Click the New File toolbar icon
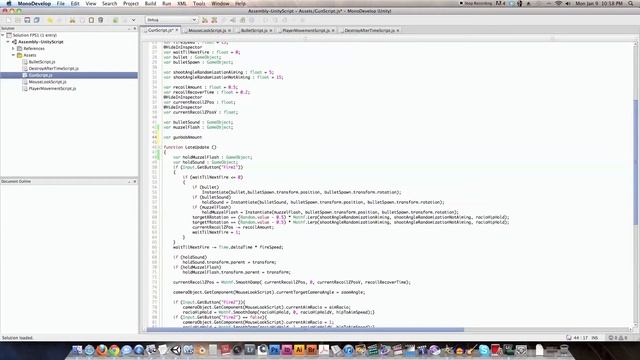Viewport: 640px width, 360px height. pyautogui.click(x=9, y=20)
